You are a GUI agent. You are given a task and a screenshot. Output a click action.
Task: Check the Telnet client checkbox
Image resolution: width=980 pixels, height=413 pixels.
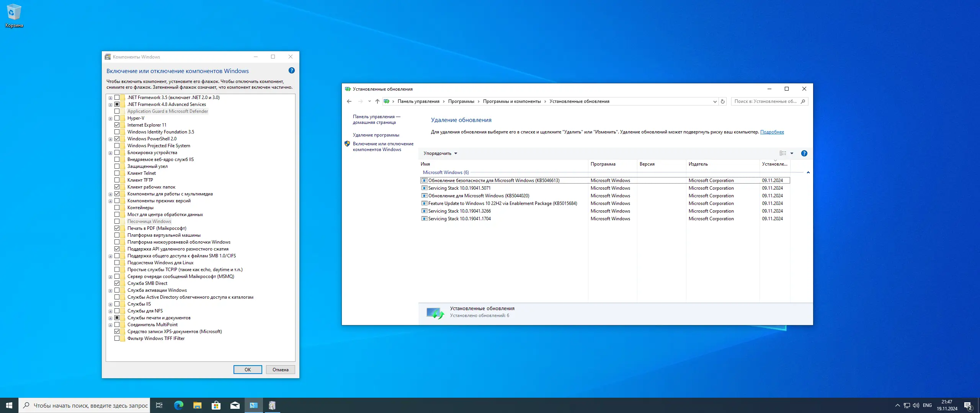coord(117,173)
